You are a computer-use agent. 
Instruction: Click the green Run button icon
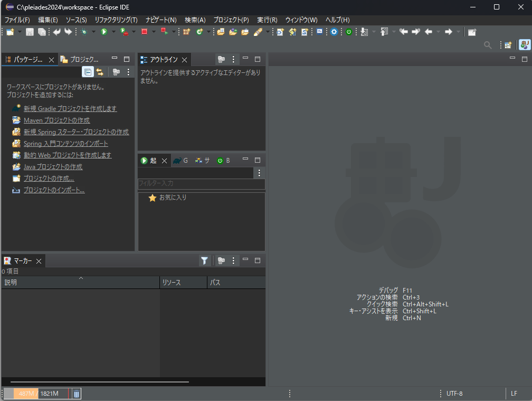coord(104,32)
